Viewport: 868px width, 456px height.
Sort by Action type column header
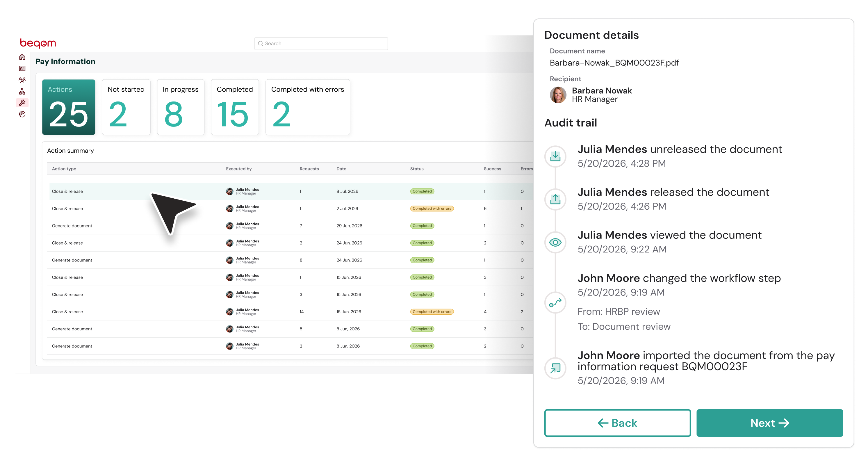point(64,169)
